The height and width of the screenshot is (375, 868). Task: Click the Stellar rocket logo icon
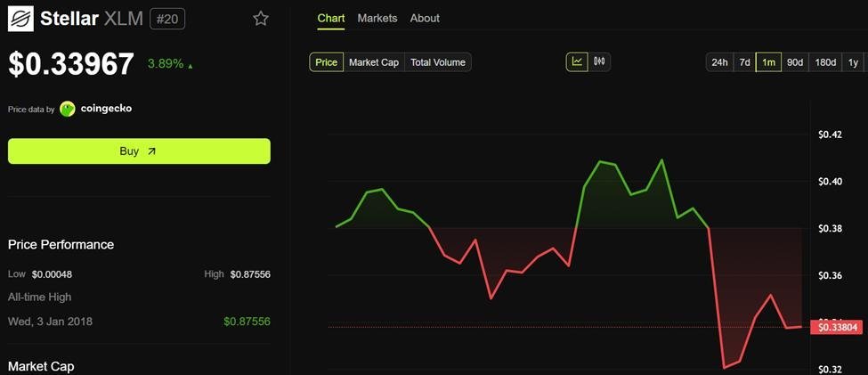20,19
